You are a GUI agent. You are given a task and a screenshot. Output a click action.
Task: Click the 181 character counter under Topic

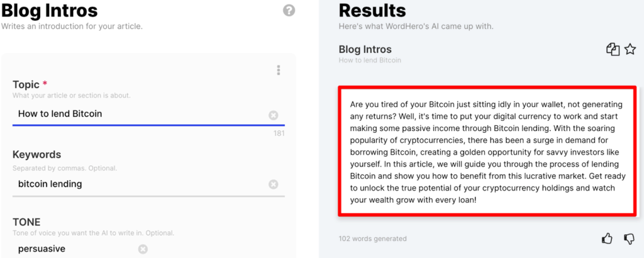(x=279, y=133)
